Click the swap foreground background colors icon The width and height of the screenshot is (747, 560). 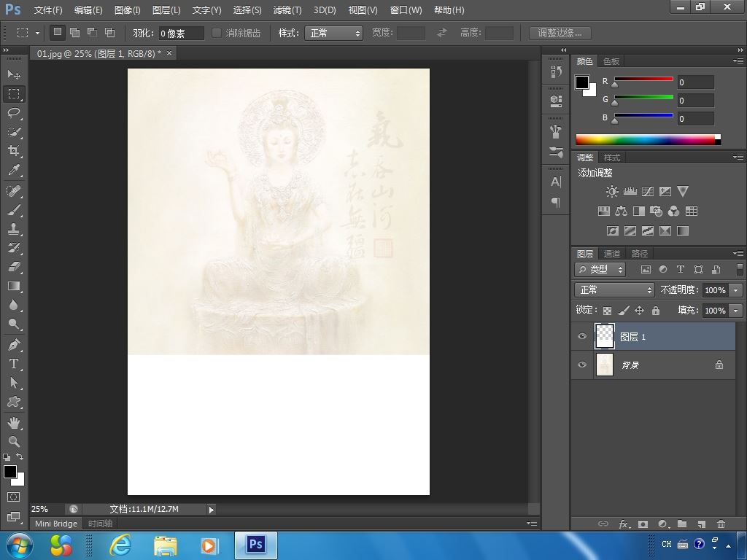20,456
